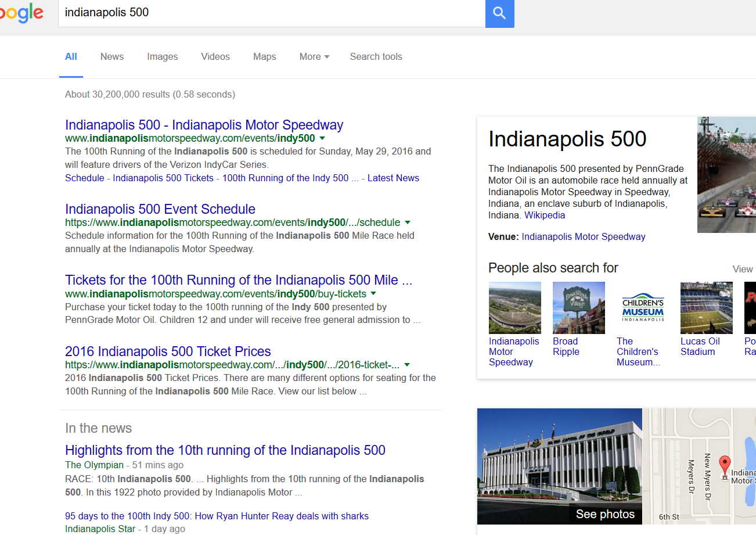756x535 pixels.
Task: Click View more in People also search for
Action: point(743,269)
